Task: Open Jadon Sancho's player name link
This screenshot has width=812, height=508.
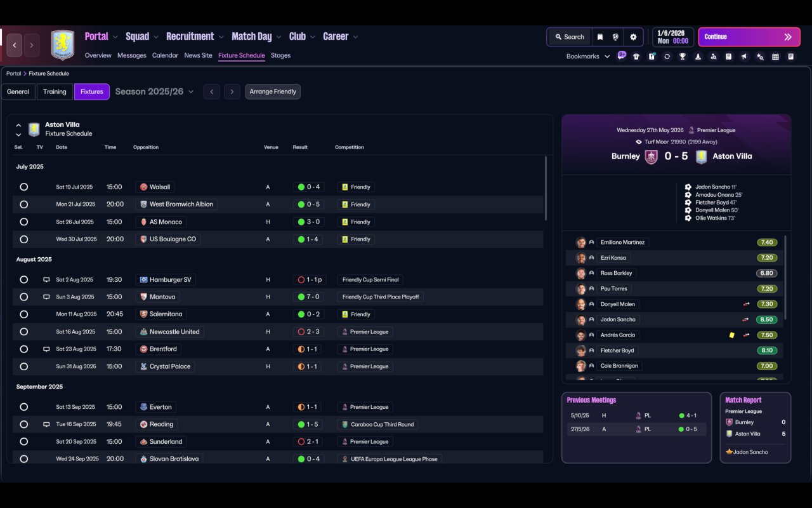Action: click(x=618, y=319)
